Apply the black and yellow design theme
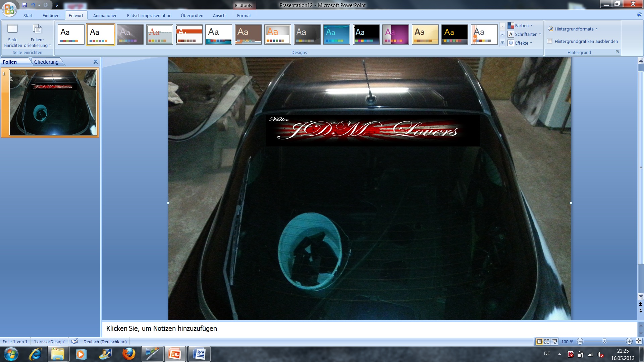Screen dimensions: 644x362 pos(454,34)
